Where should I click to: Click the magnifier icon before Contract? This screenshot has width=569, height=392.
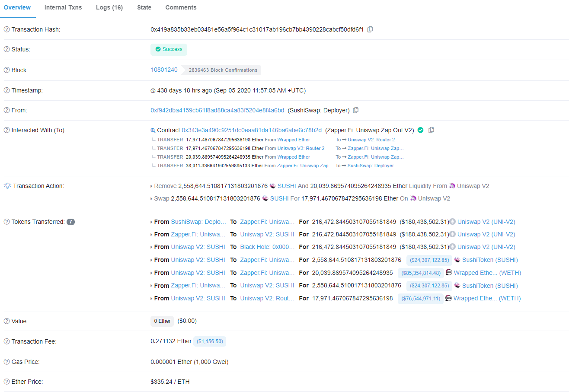[x=153, y=130]
